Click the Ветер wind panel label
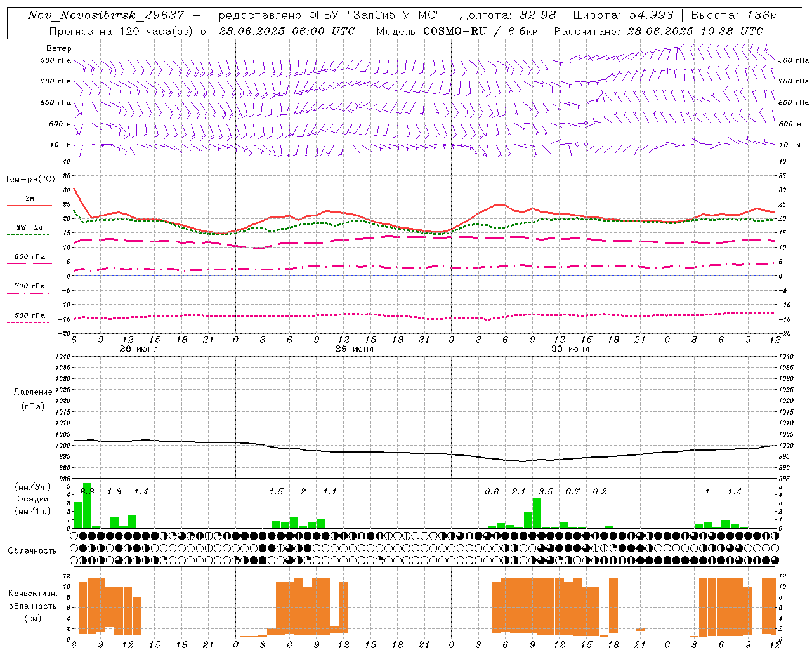Screen dimensions: 812x650 coord(59,48)
